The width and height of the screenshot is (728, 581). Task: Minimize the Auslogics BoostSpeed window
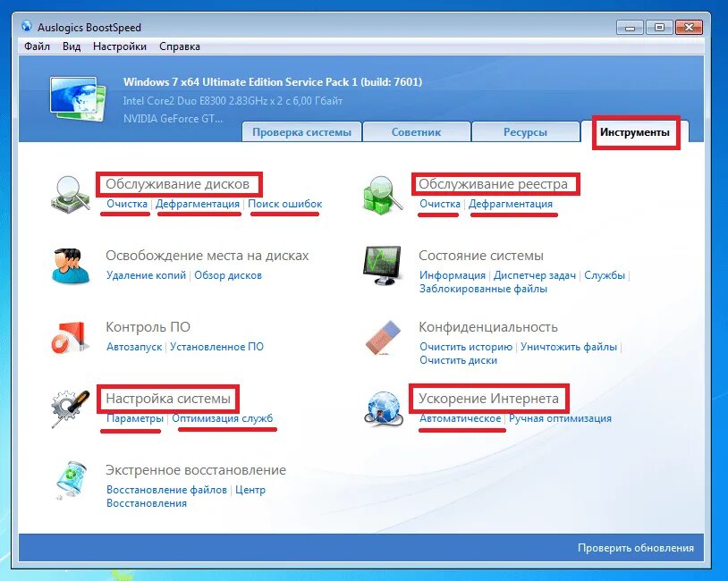pos(630,28)
